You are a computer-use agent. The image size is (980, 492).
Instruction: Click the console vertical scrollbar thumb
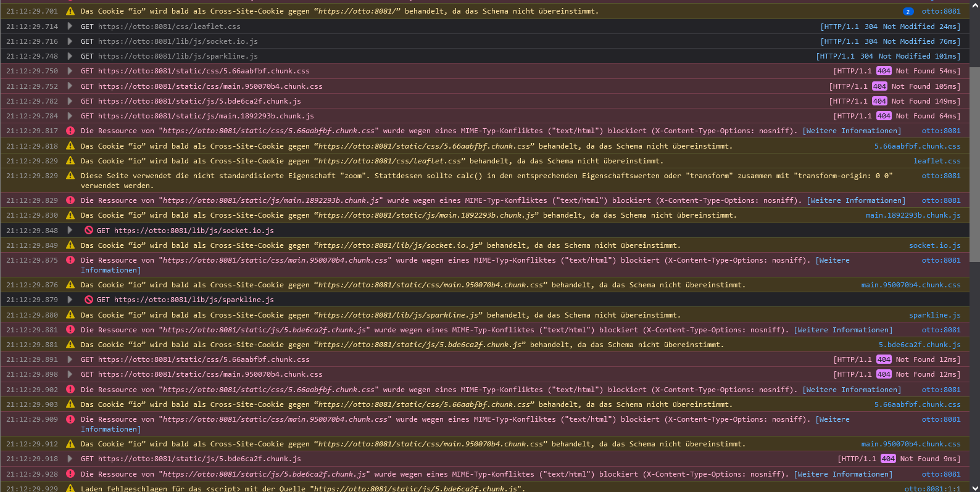(974, 164)
